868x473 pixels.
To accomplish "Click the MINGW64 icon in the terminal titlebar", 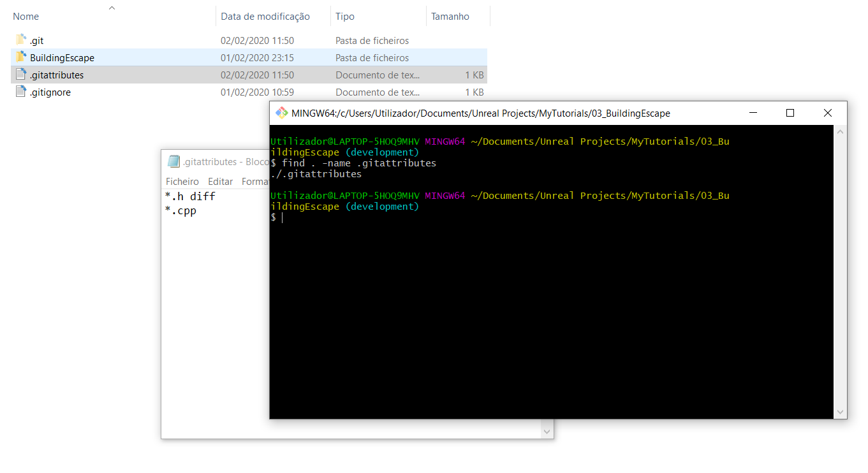I will pos(281,113).
